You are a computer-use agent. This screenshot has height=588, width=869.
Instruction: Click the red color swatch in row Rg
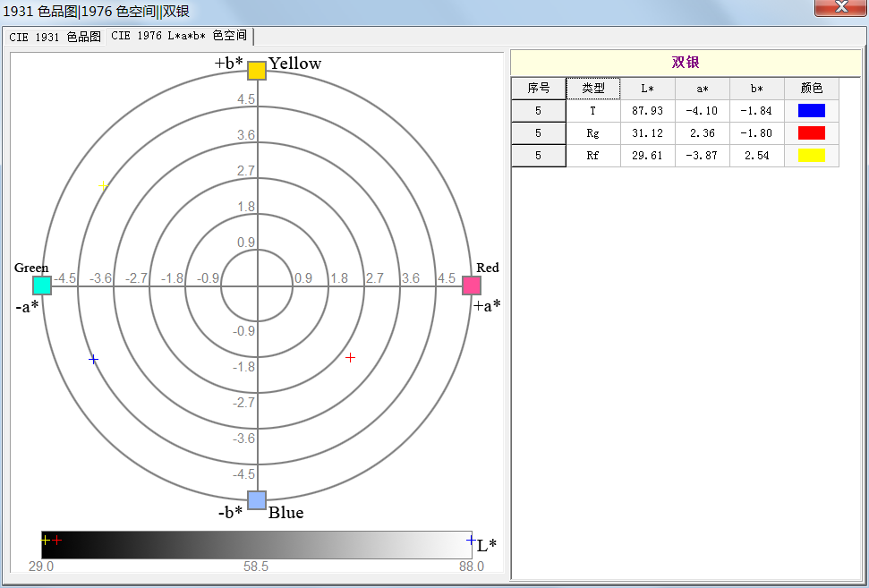coord(812,133)
